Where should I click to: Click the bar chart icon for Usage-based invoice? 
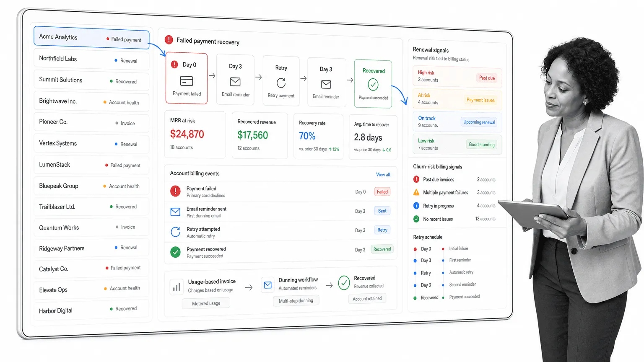(177, 287)
